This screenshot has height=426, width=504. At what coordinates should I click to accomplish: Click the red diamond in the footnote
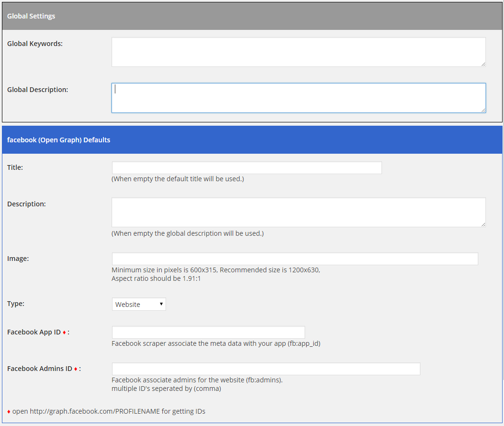pos(9,412)
